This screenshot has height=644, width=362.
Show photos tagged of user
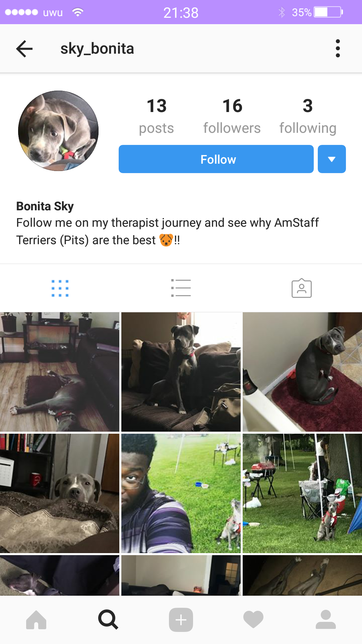[302, 288]
